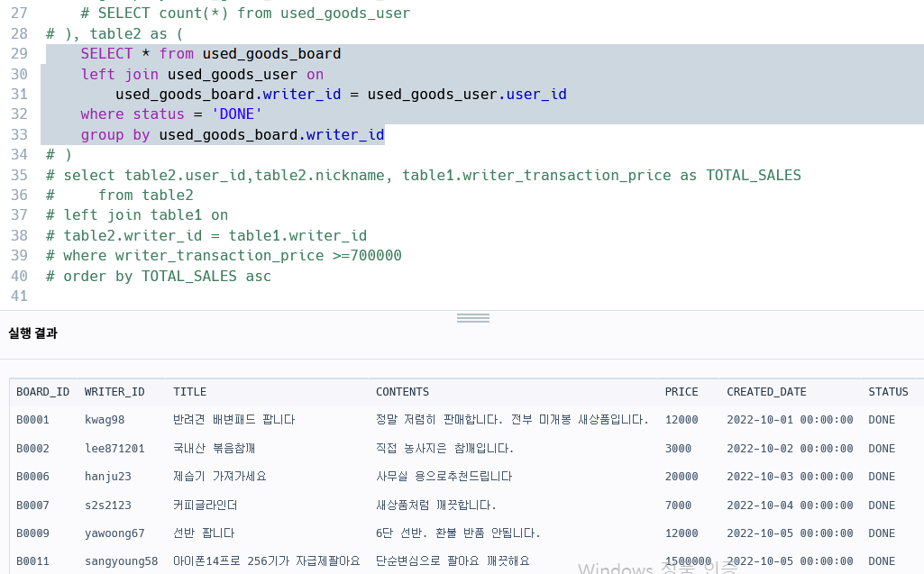Click the WRITER_ID column header
The width and height of the screenshot is (924, 574).
(x=114, y=392)
